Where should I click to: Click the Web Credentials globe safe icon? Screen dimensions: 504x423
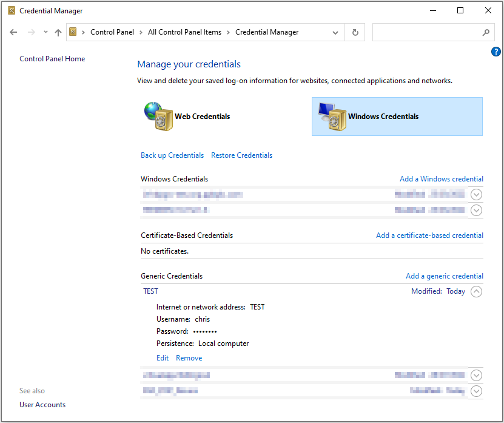pos(158,116)
